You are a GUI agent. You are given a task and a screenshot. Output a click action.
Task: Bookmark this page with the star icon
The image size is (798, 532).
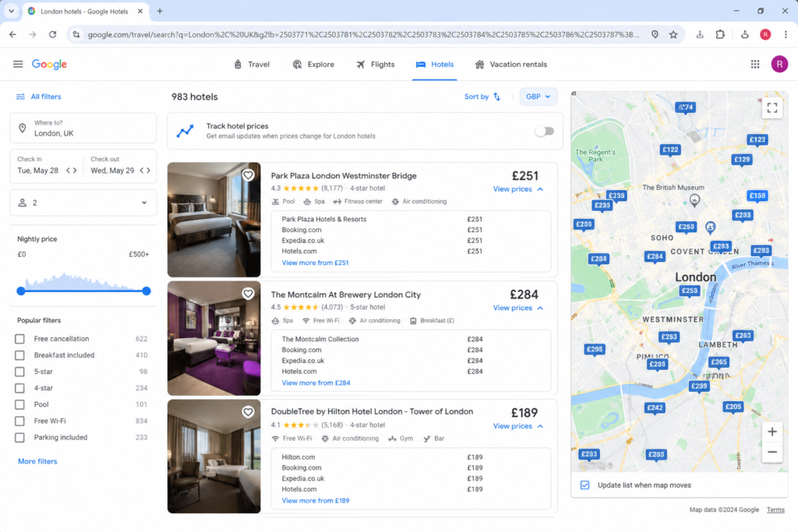pyautogui.click(x=673, y=34)
